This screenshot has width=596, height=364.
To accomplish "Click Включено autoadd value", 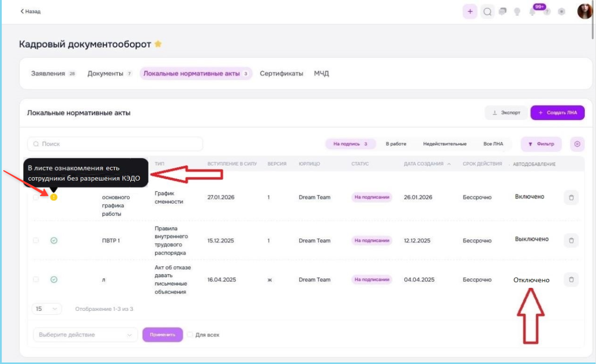I will click(x=530, y=197).
